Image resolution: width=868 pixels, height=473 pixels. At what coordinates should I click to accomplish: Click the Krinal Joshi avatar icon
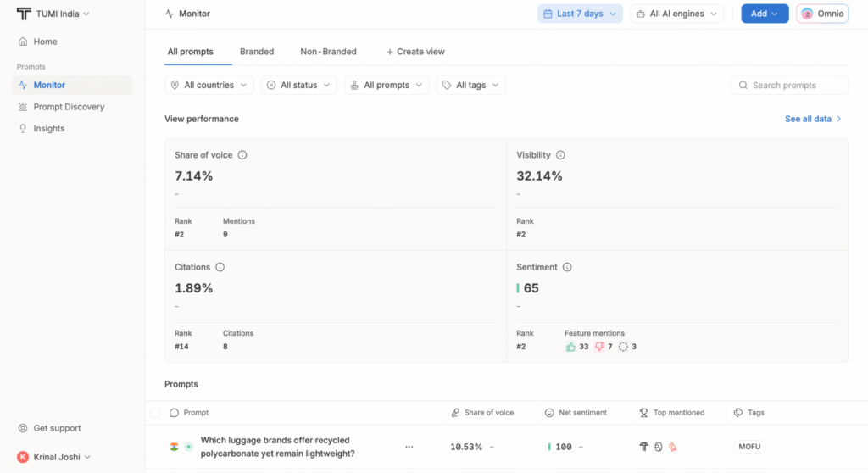pos(23,457)
